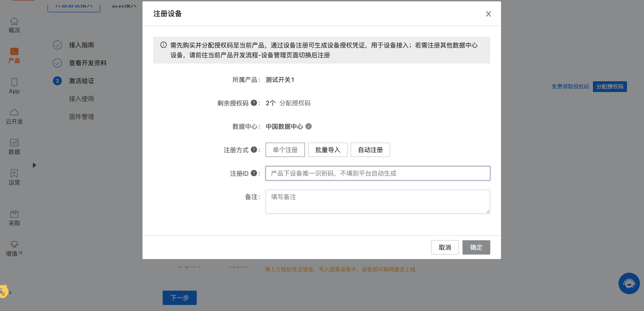Open the 接入使用 step
This screenshot has width=644, height=311.
pos(82,99)
